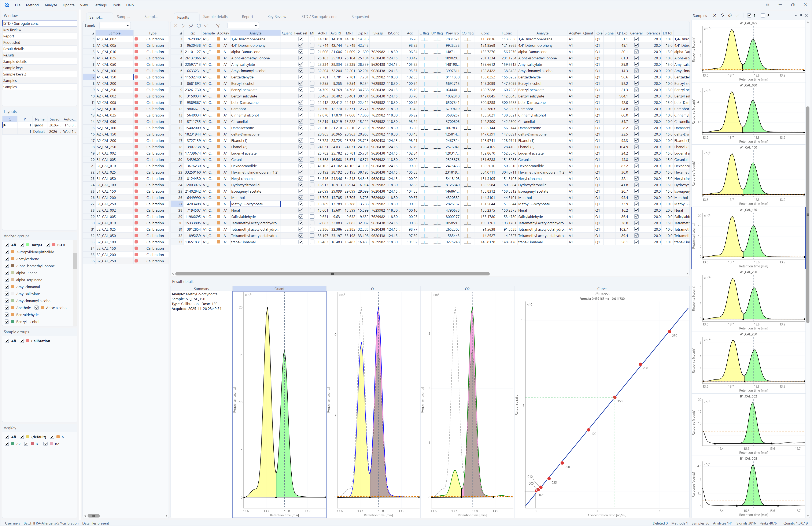
Task: Click UY flag icon for trans-Cinnamal row
Action: pos(437,242)
